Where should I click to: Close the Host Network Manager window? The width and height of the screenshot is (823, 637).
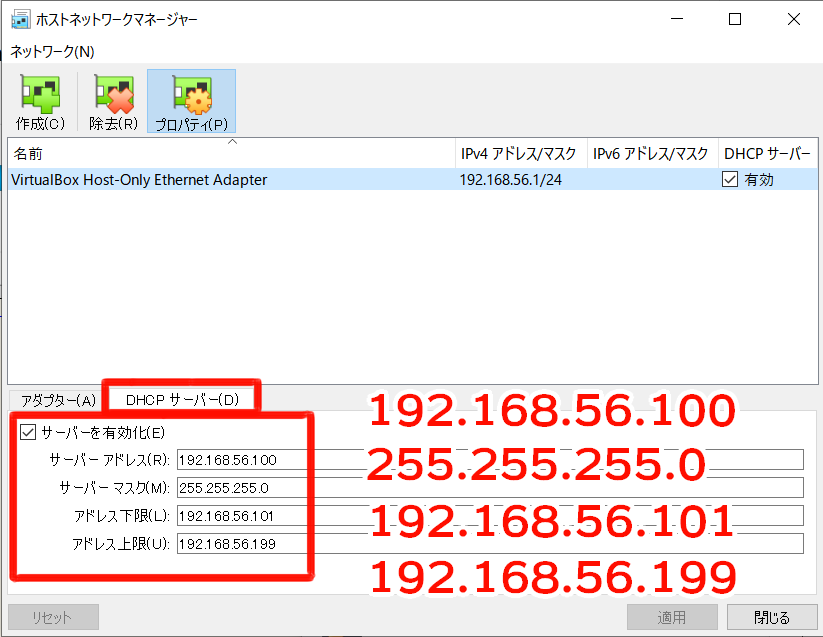click(x=794, y=19)
